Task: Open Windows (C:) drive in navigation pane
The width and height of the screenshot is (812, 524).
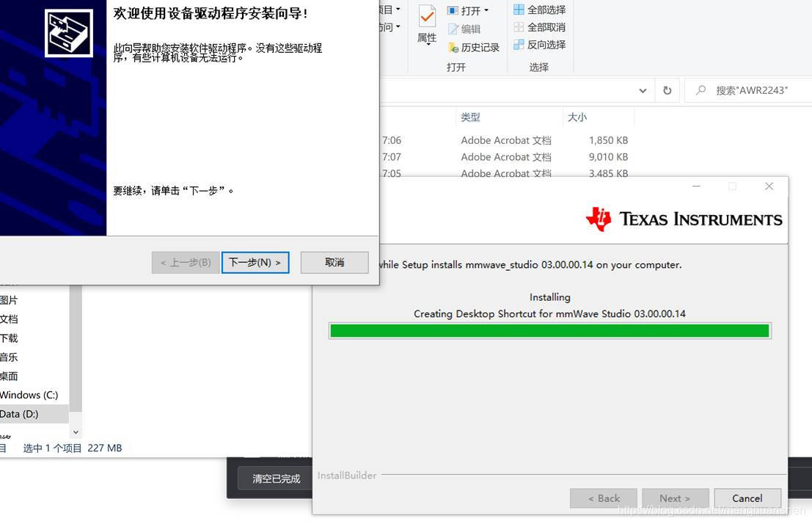Action: [x=29, y=396]
